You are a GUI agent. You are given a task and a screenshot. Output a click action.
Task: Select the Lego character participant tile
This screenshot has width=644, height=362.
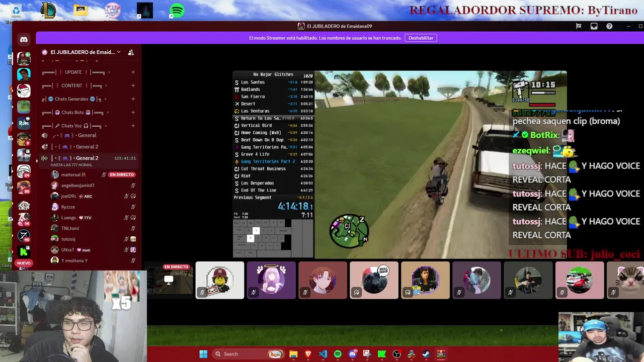220,280
